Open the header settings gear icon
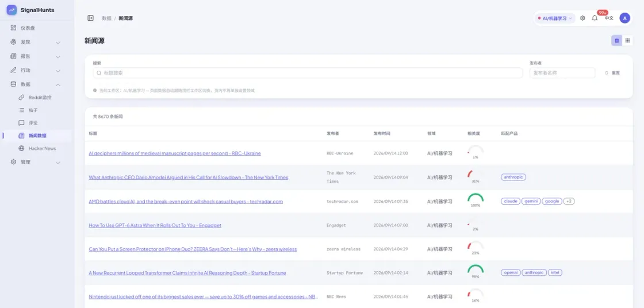Image resolution: width=644 pixels, height=308 pixels. point(582,18)
